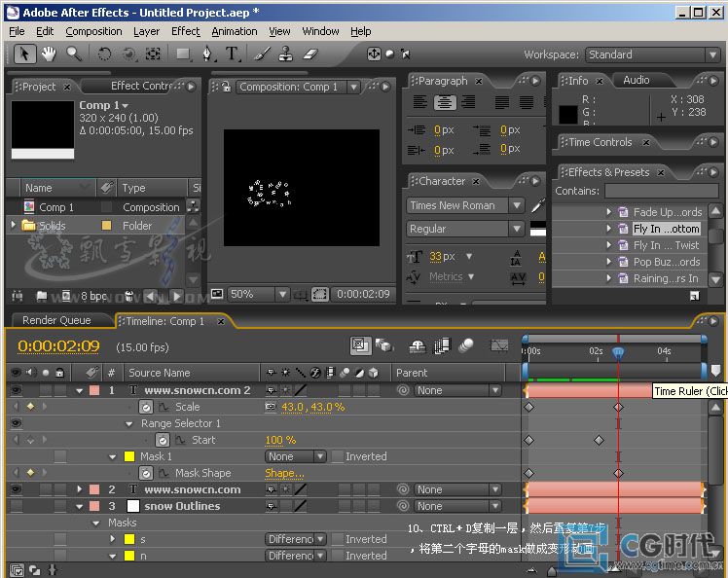Screen dimensions: 728x578
Task: Open the Animation menu
Action: click(x=234, y=31)
